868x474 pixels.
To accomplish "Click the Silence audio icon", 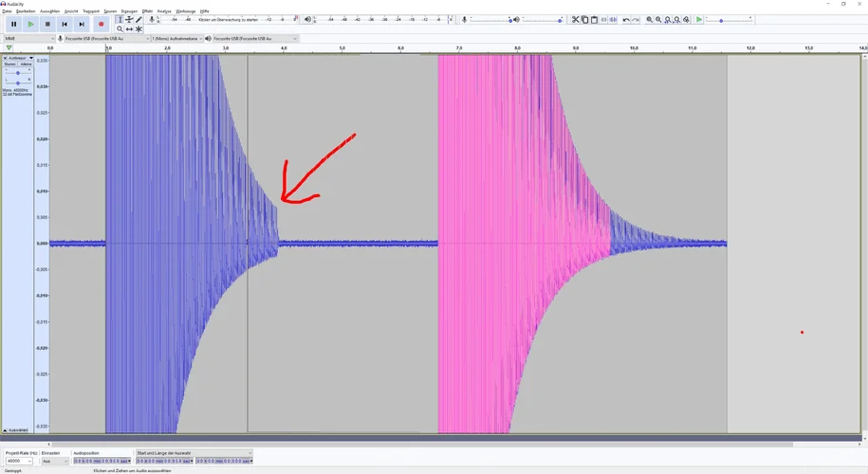I will point(613,19).
